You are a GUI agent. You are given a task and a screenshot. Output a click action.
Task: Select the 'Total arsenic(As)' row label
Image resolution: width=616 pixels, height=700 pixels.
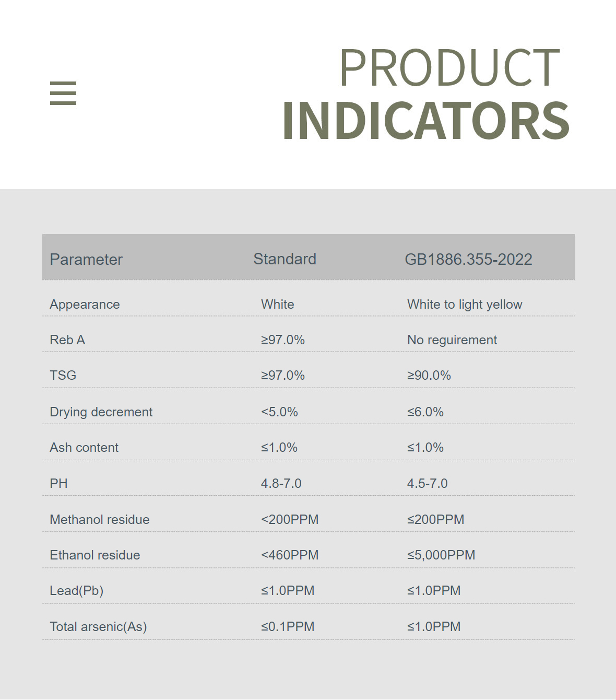(x=98, y=627)
